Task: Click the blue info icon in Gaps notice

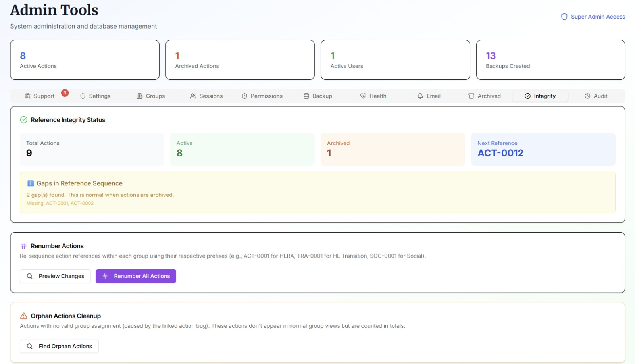Action: (x=30, y=183)
